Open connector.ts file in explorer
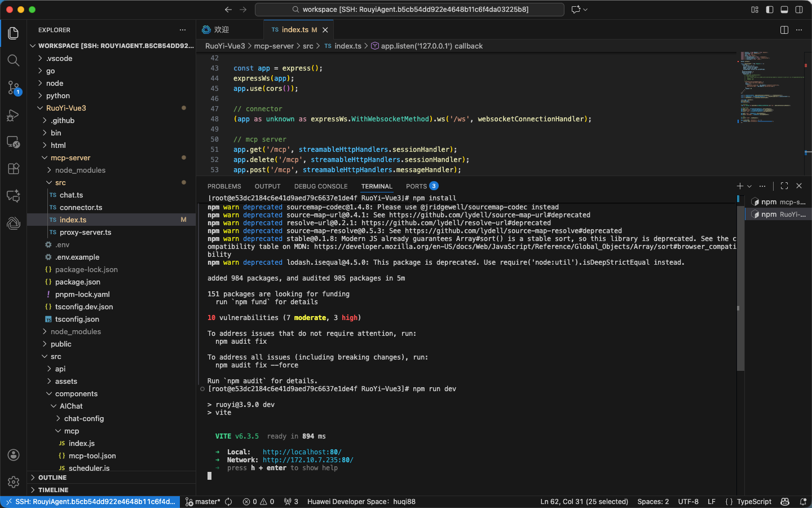 click(112, 207)
